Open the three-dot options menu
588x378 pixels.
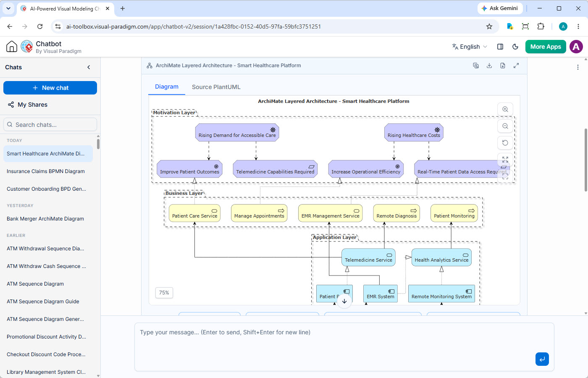[578, 67]
